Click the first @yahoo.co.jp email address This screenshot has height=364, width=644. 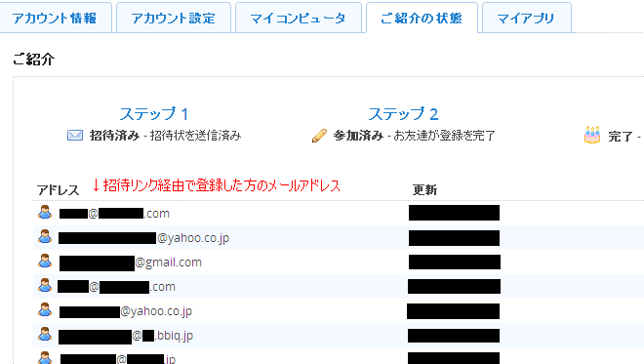[143, 238]
